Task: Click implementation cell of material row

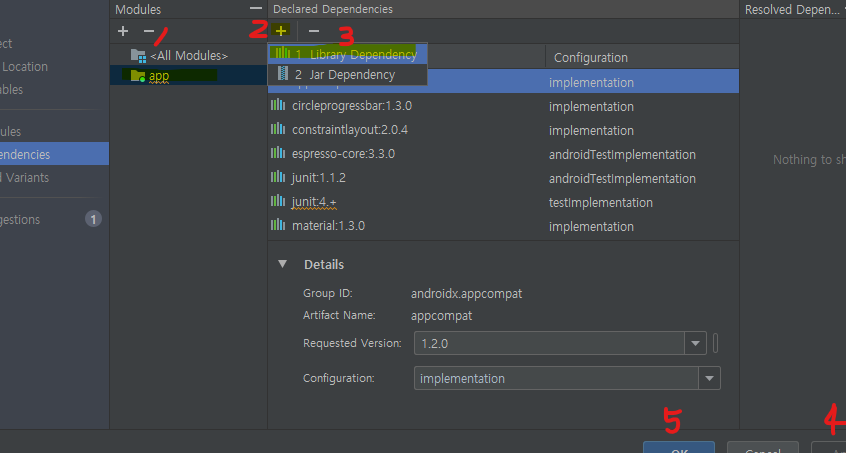Action: (x=591, y=226)
